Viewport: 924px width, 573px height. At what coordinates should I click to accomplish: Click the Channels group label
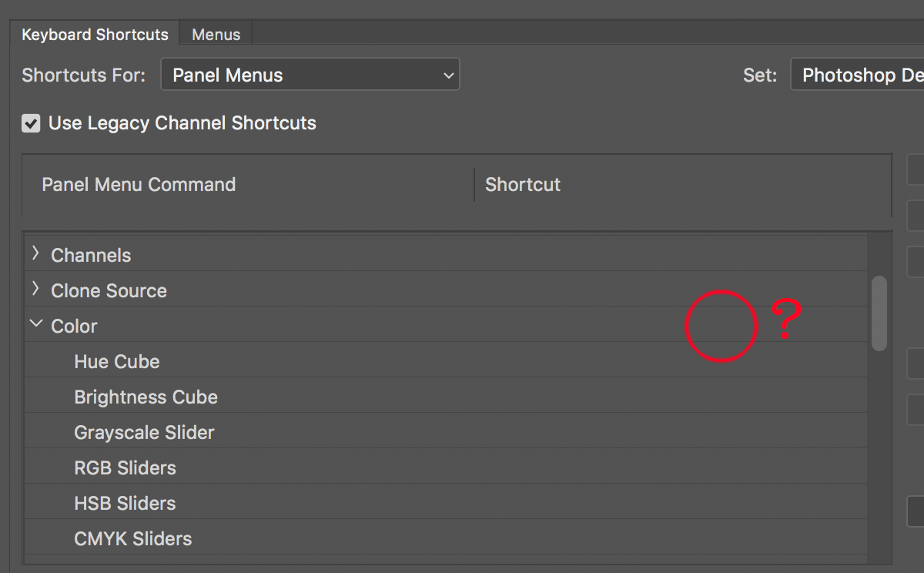pyautogui.click(x=91, y=255)
